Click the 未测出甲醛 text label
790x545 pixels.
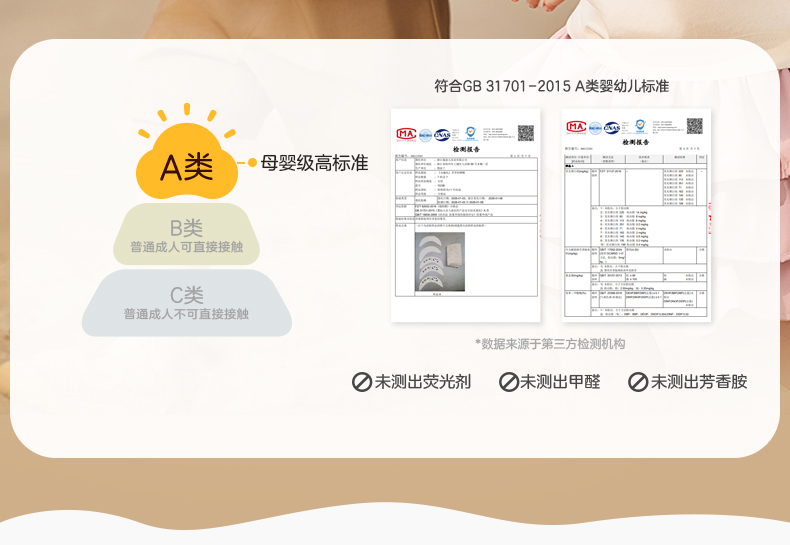pyautogui.click(x=560, y=381)
